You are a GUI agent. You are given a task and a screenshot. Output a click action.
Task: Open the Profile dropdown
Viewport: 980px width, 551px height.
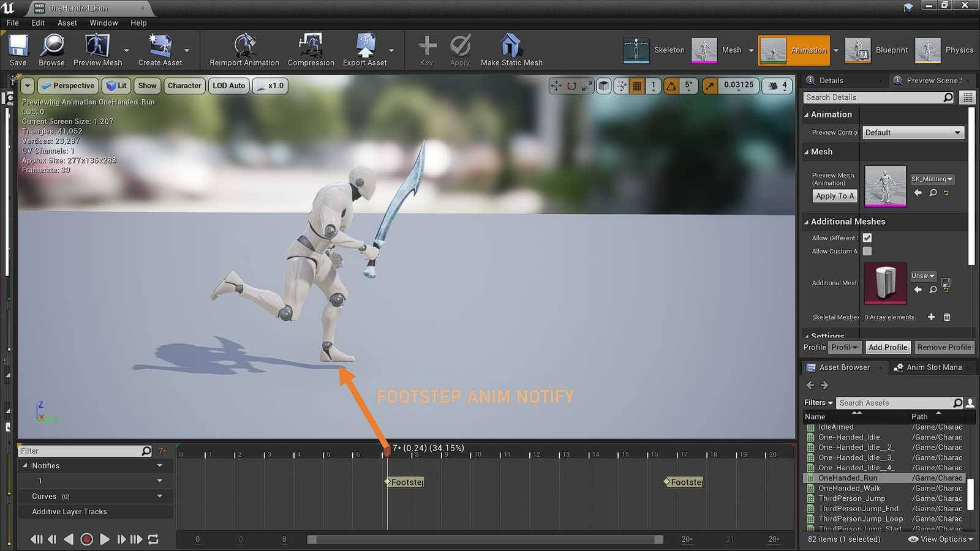[845, 348]
